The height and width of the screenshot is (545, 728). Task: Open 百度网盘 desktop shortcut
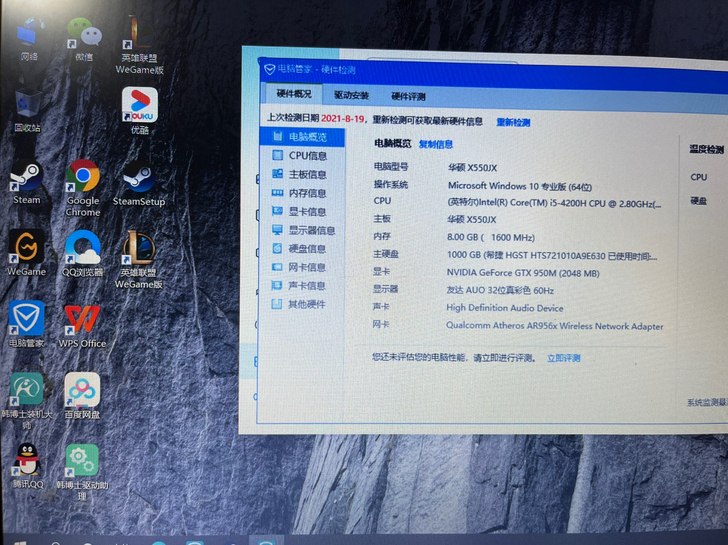coord(82,396)
